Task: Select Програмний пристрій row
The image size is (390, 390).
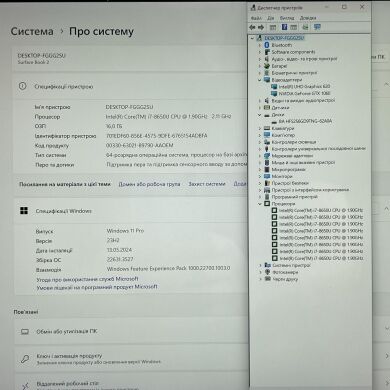Action: click(294, 197)
